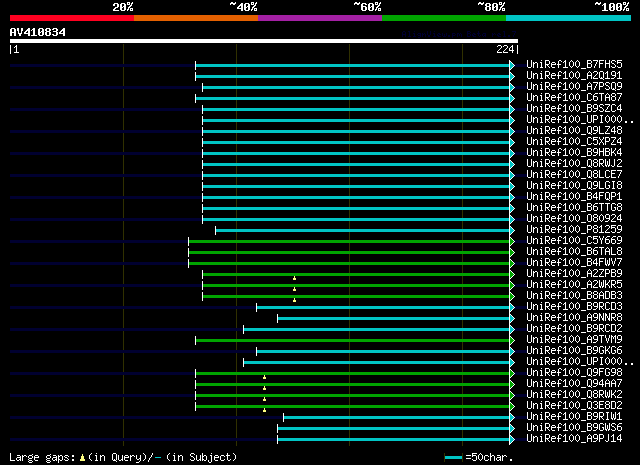Click the arrowhead ending the A7PSQ9 alignment
The height and width of the screenshot is (465, 640).
coord(512,87)
